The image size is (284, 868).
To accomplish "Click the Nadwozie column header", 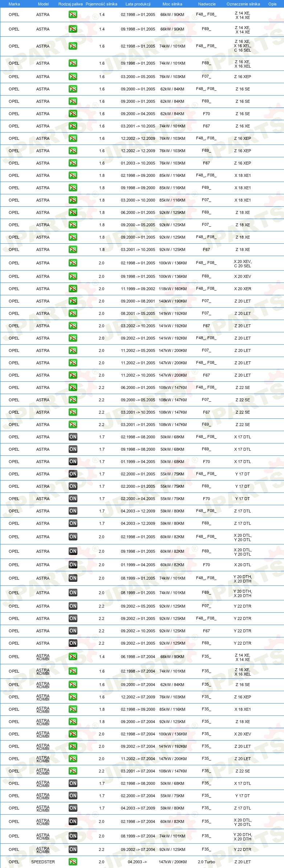I will point(207,4).
